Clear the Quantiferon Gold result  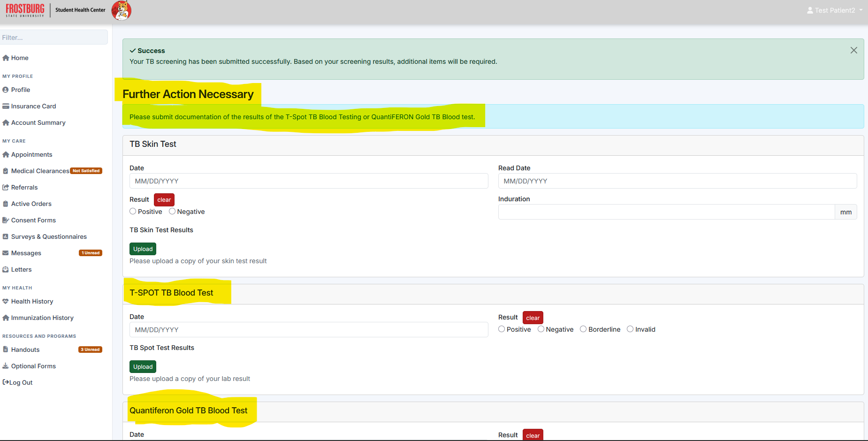(x=533, y=435)
